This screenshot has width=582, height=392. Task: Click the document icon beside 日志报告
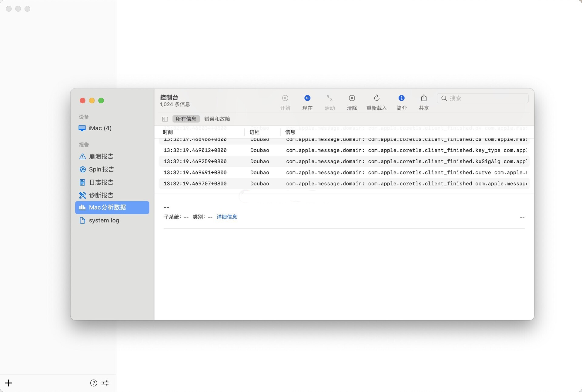[x=82, y=182]
